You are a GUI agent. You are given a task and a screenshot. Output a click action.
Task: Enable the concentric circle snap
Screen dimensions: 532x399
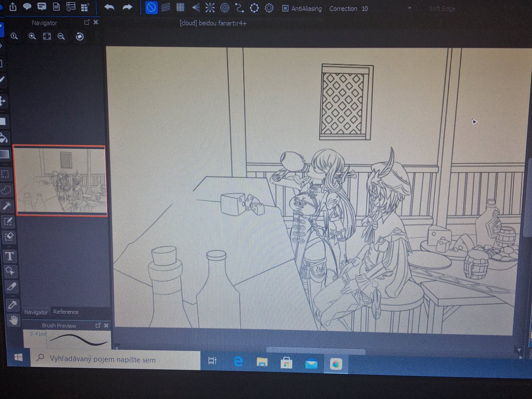click(225, 8)
